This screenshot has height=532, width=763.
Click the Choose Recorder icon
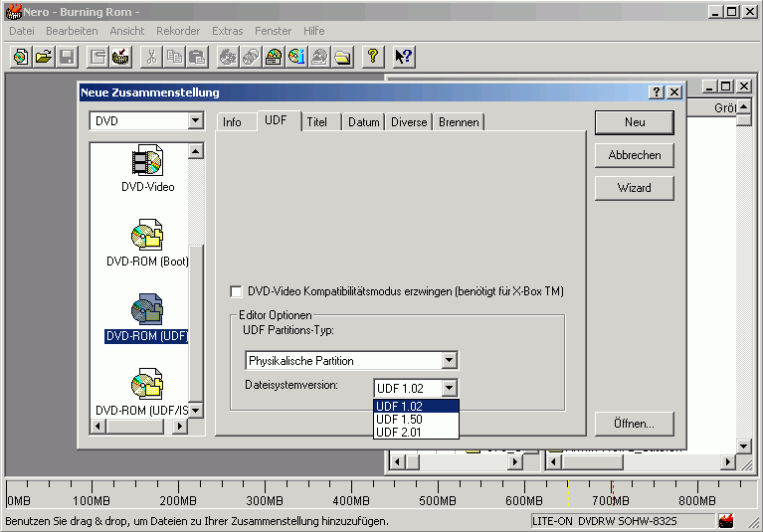coord(274,57)
